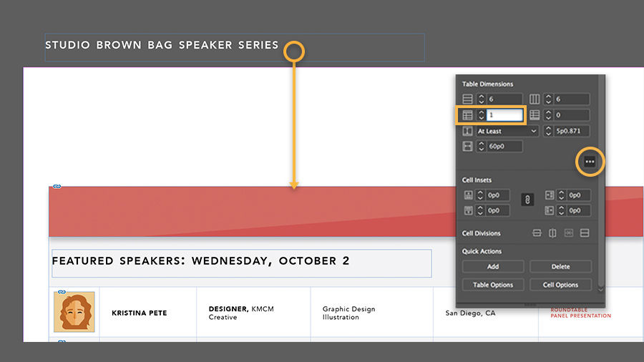Click the Header Rows icon

(467, 115)
